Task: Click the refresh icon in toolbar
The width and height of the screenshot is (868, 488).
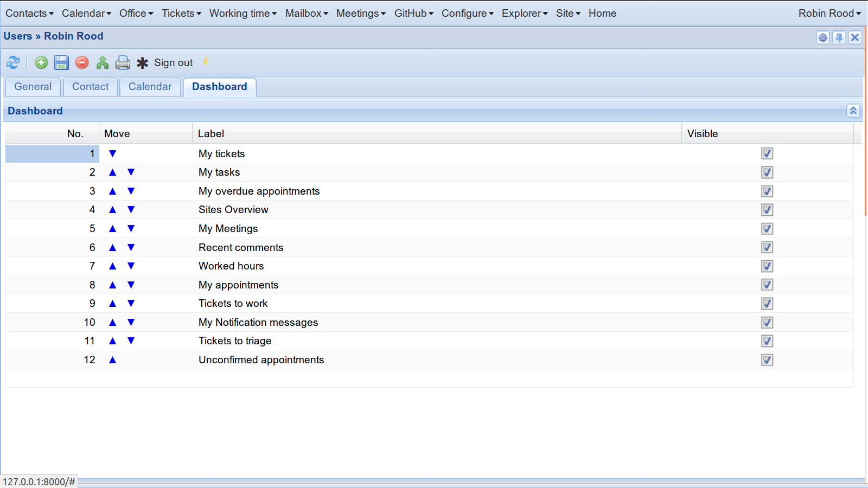Action: (13, 62)
